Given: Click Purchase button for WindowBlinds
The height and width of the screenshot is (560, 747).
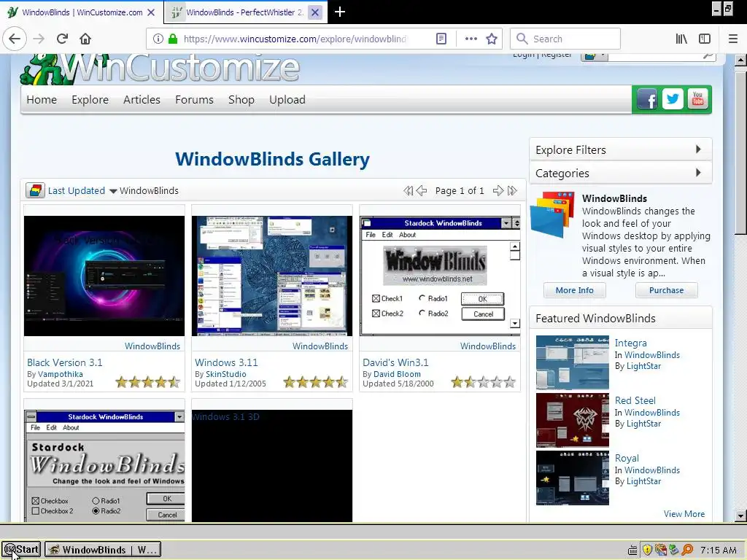Looking at the screenshot, I should 666,290.
